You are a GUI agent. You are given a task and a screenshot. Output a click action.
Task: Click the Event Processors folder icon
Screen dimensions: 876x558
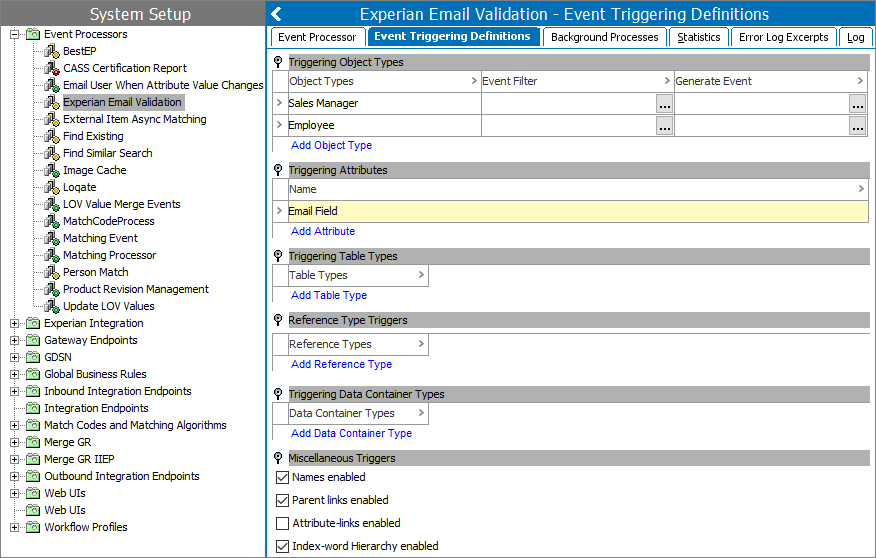point(33,34)
